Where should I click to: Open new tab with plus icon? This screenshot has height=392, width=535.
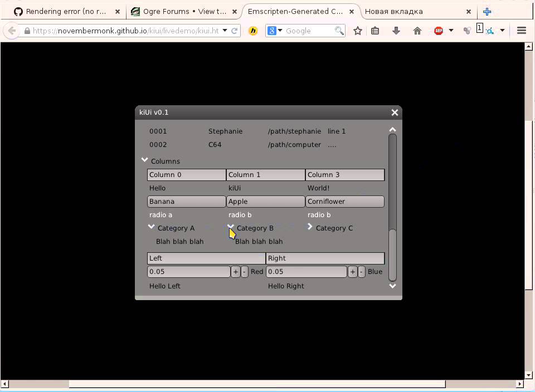487,12
